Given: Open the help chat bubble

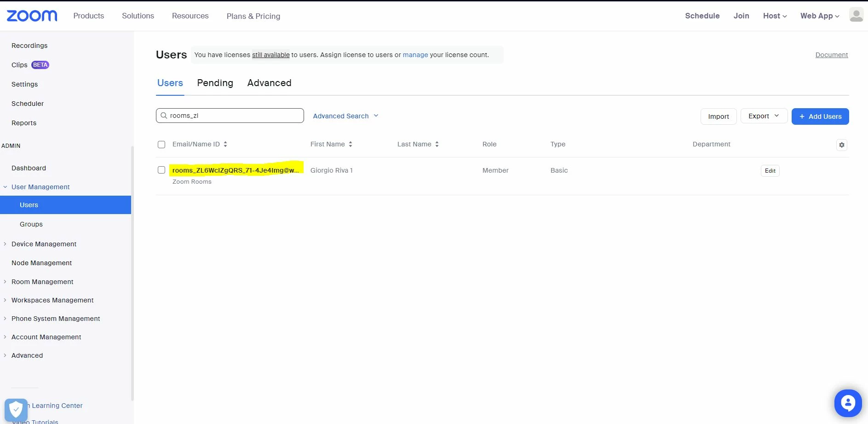Looking at the screenshot, I should (x=848, y=403).
